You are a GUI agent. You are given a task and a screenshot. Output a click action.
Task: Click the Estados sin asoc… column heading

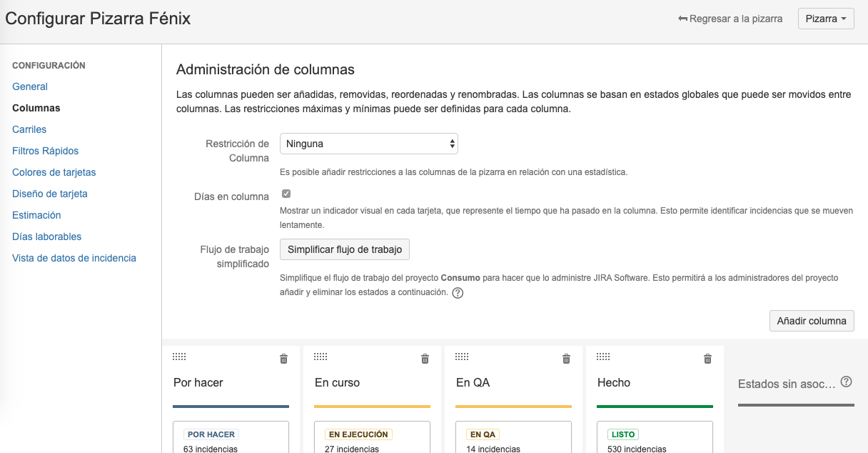coord(787,384)
